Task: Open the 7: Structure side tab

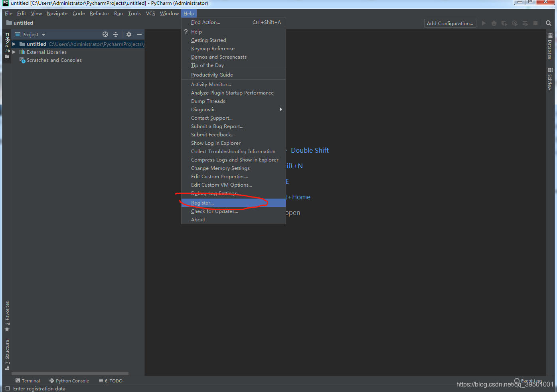Action: pyautogui.click(x=7, y=355)
